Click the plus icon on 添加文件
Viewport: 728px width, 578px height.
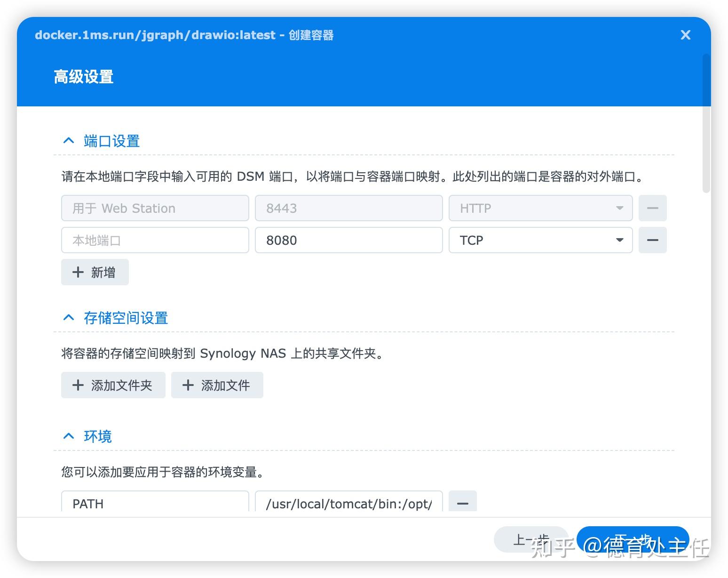pos(188,385)
